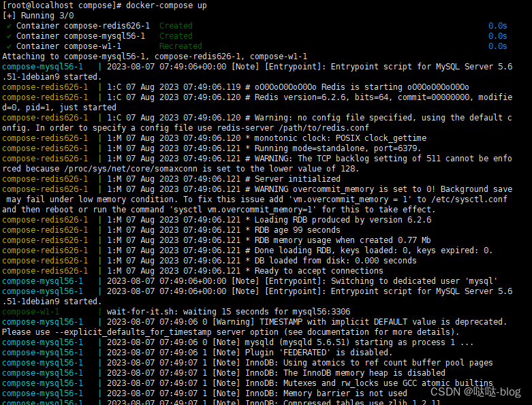Click 'The InnoDB memory heap is disabled' line
The height and width of the screenshot is (405, 532).
click(x=364, y=373)
